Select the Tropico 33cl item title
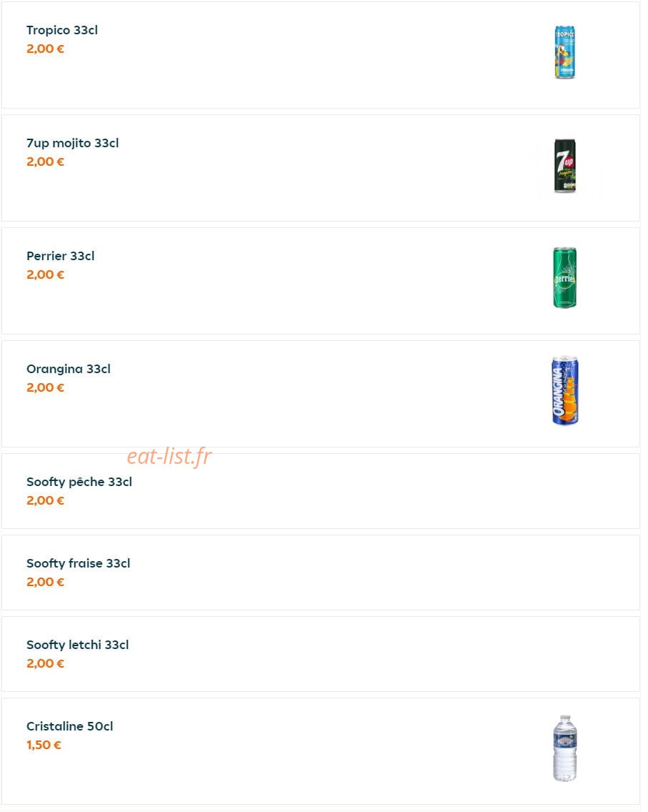648x812 pixels. coord(62,30)
